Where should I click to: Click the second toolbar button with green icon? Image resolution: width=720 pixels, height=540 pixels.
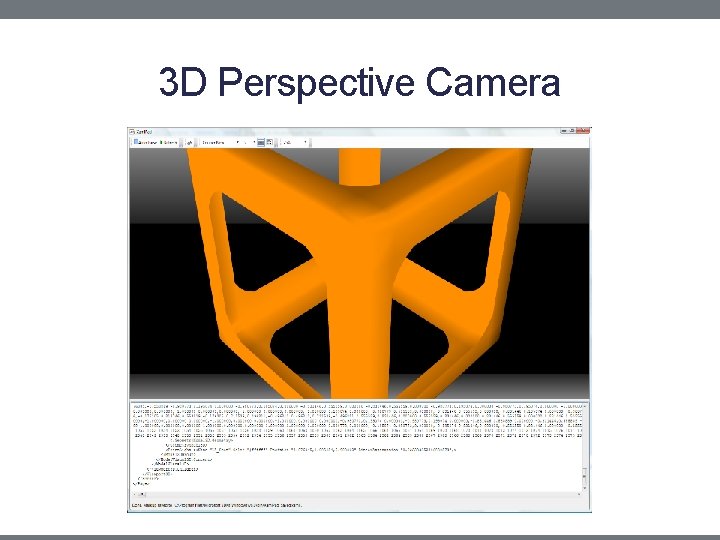[169, 142]
